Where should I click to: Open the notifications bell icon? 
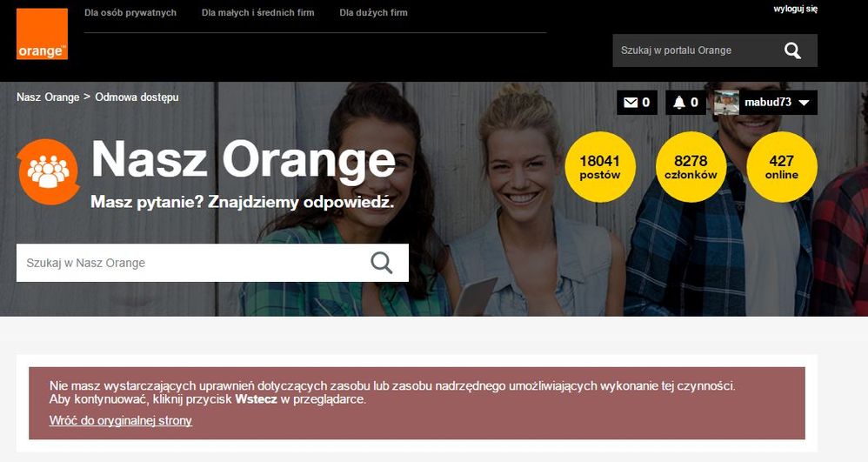pyautogui.click(x=679, y=103)
